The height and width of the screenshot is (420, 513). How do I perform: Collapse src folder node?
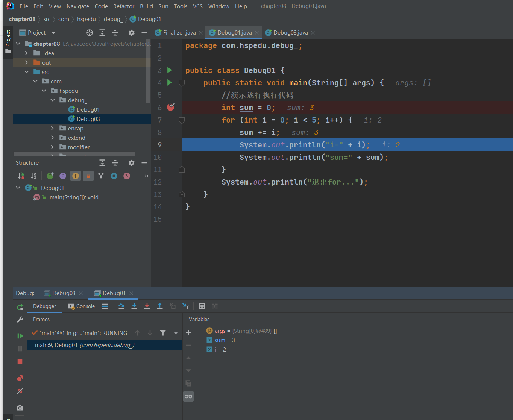pos(26,72)
